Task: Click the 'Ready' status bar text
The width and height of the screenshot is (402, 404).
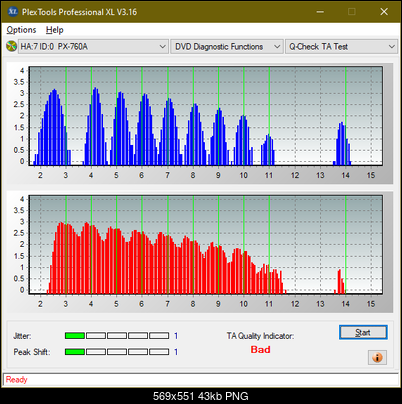Action: tap(16, 380)
